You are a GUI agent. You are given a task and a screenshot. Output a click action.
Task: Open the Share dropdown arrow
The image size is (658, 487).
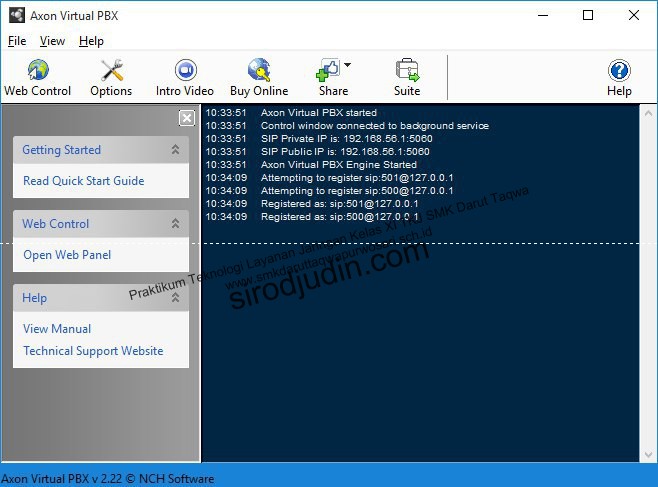(347, 65)
